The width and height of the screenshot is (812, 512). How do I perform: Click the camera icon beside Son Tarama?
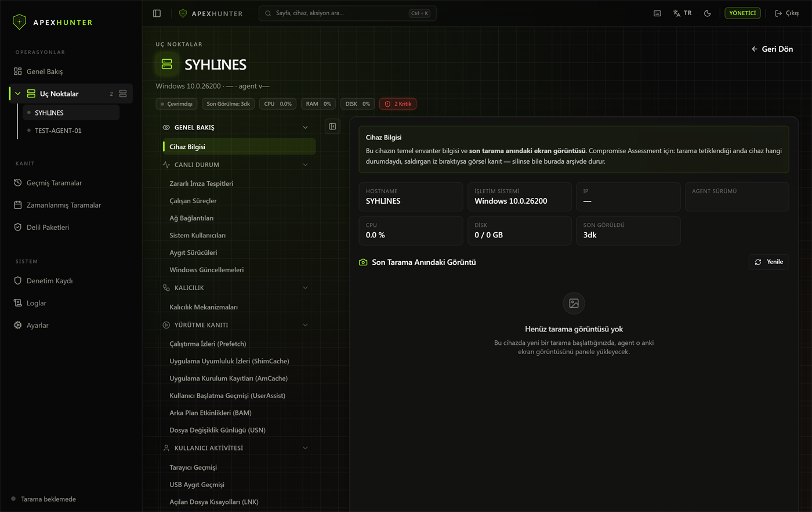(x=363, y=262)
